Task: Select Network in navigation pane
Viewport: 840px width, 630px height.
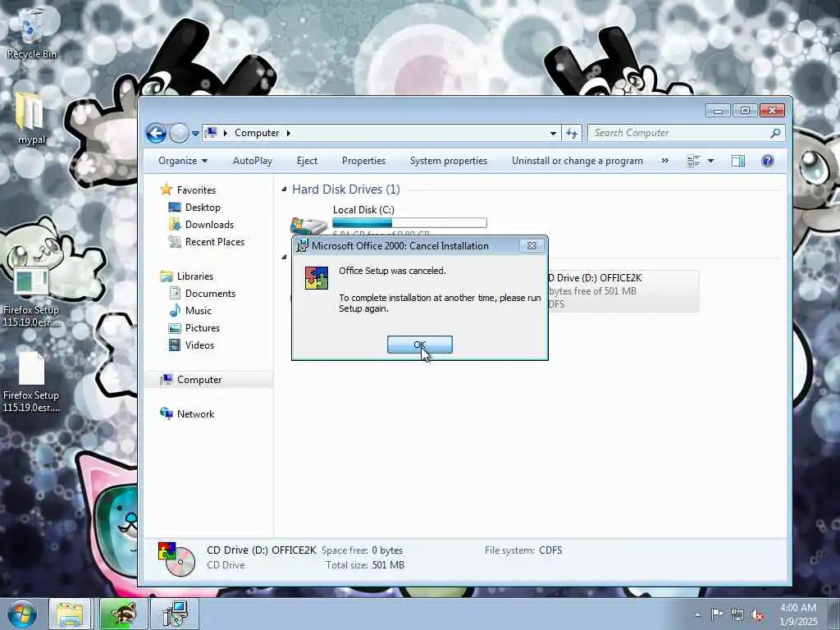Action: [195, 414]
